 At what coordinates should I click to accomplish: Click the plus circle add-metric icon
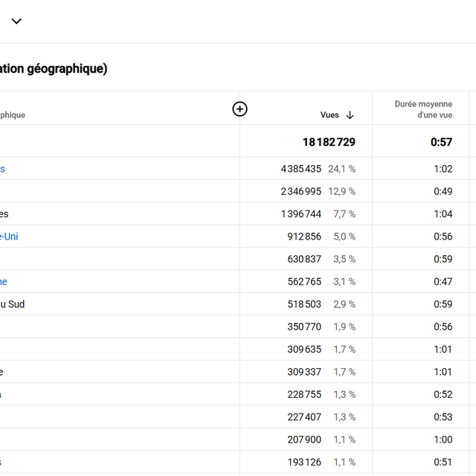[x=239, y=109]
